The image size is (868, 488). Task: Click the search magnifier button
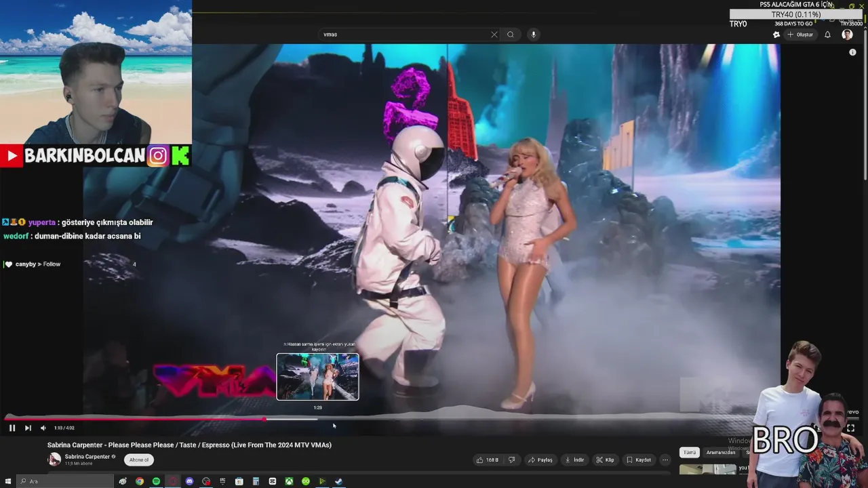511,35
